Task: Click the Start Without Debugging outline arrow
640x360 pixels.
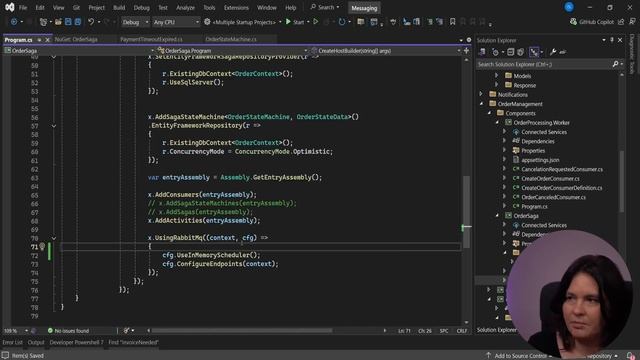Action: (x=316, y=22)
